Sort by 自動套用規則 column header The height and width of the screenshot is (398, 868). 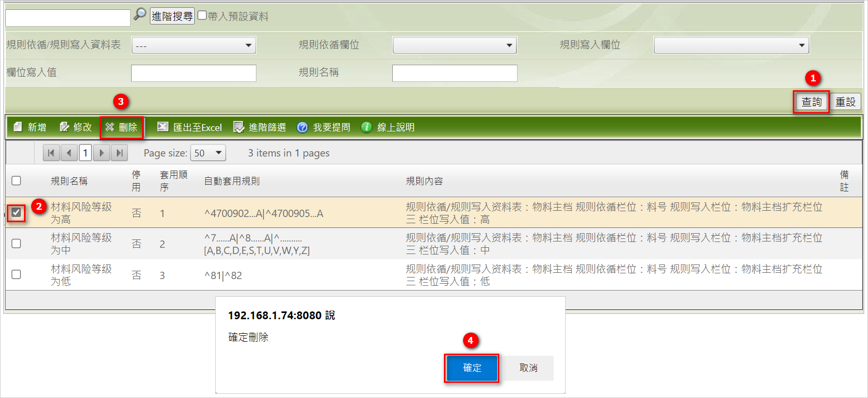(x=232, y=181)
